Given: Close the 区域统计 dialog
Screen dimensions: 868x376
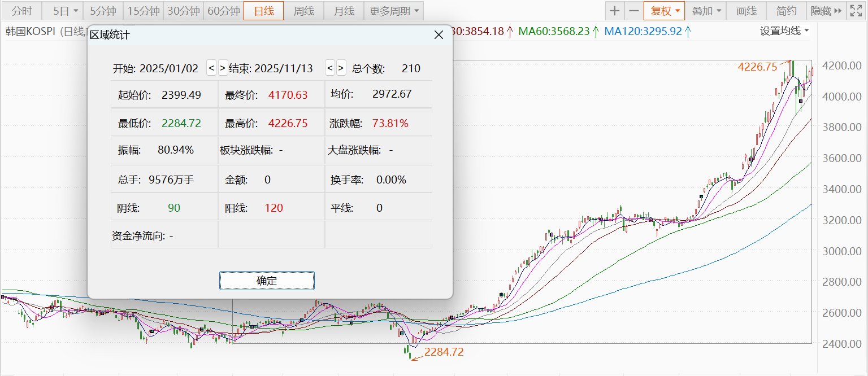Looking at the screenshot, I should click(439, 35).
